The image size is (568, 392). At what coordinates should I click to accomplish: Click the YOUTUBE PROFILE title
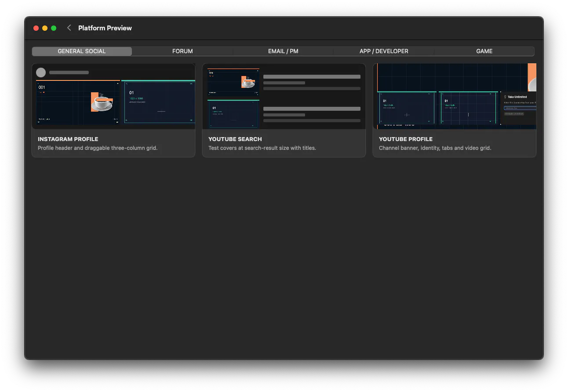tap(406, 139)
